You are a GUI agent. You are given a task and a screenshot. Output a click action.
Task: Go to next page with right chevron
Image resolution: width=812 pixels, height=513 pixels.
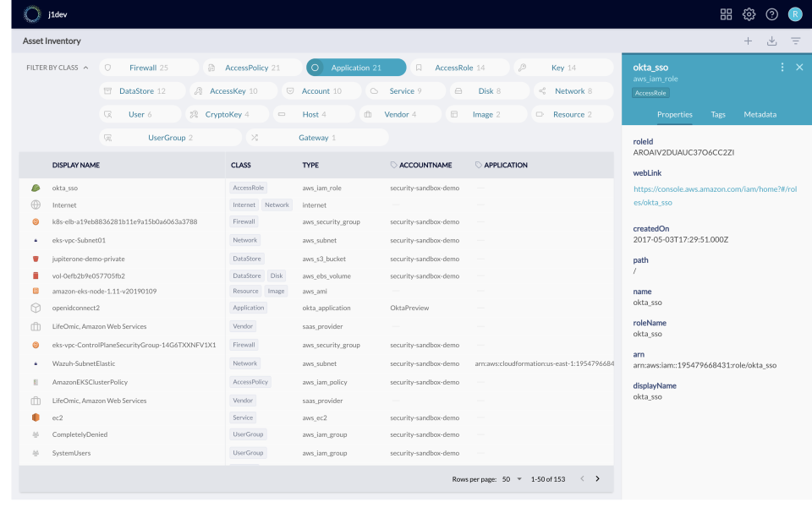tap(598, 478)
